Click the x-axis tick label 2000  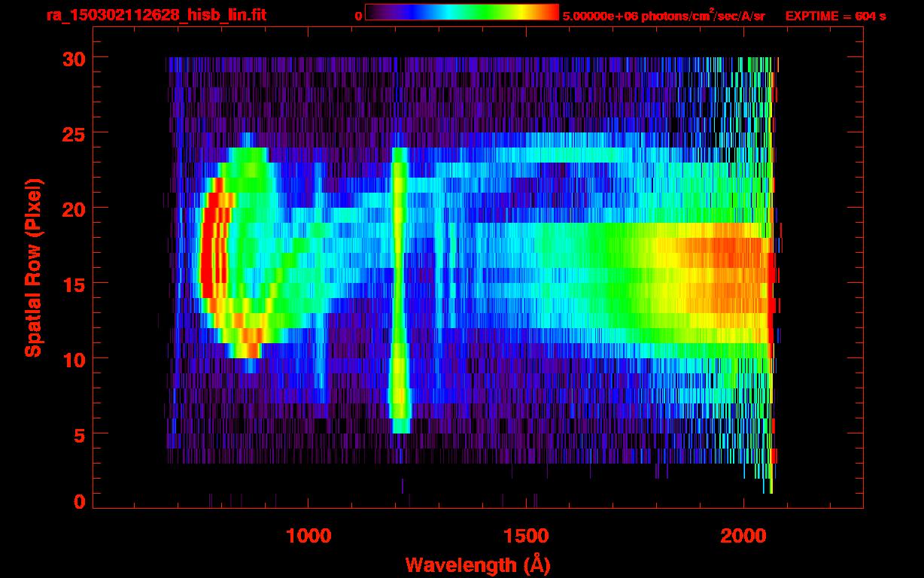point(743,536)
